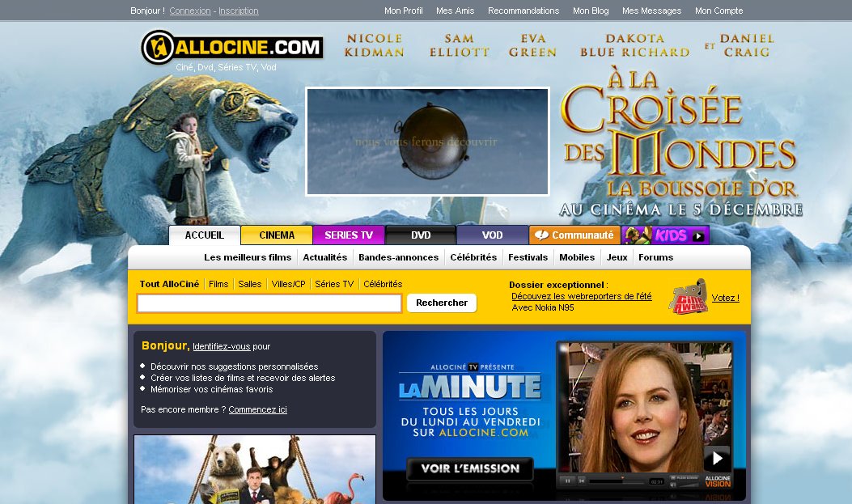The image size is (852, 504).
Task: Pick the Villes/CP search scope
Action: click(289, 284)
